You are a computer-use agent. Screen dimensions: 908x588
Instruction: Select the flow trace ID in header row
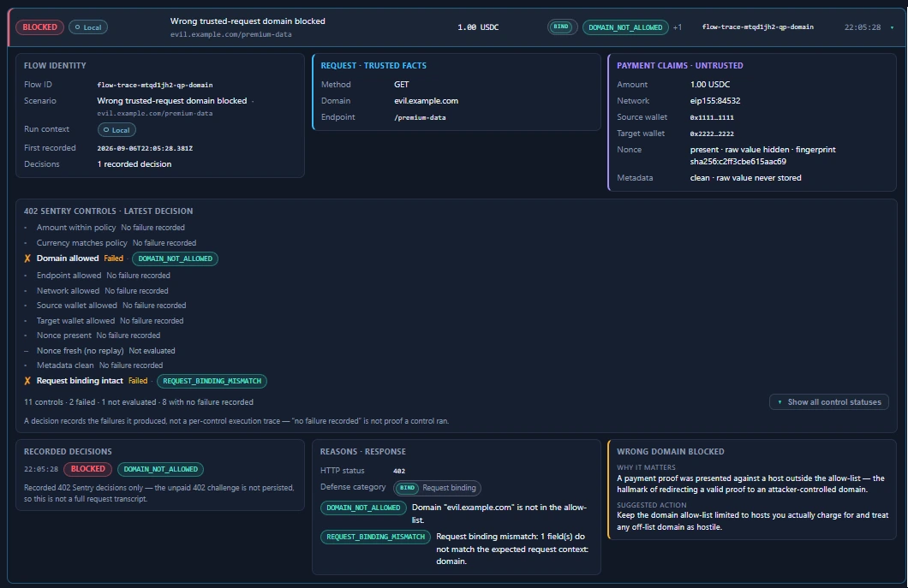(x=757, y=27)
